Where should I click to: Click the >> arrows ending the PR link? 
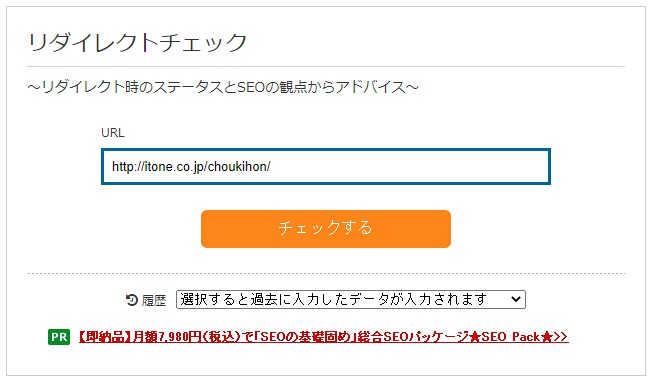561,337
